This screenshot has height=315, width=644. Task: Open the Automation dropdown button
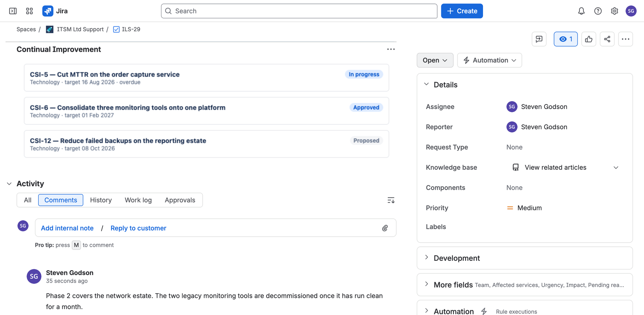(x=489, y=60)
